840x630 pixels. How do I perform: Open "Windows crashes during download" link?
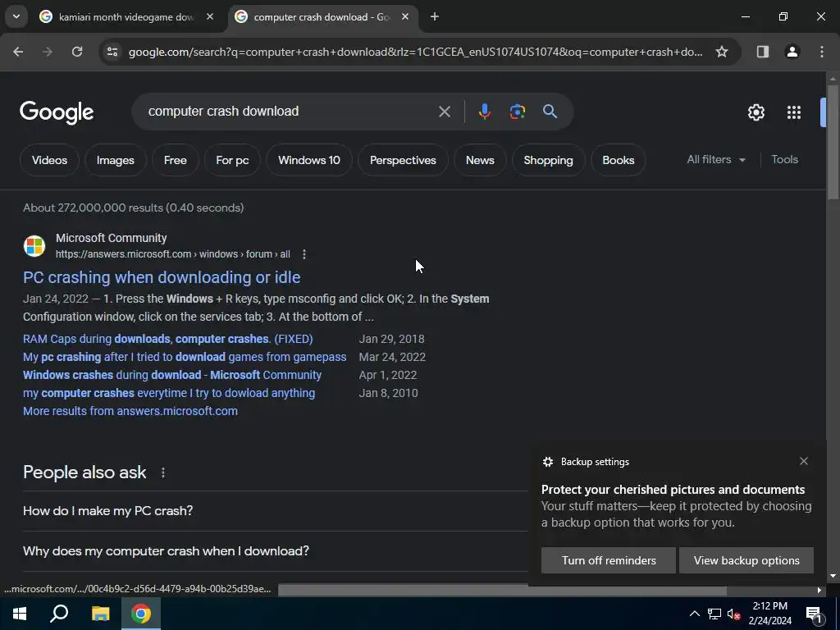tap(172, 375)
